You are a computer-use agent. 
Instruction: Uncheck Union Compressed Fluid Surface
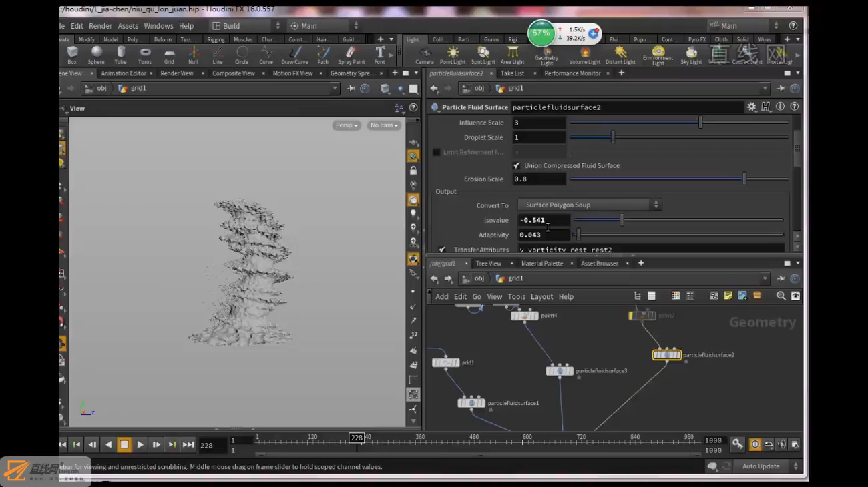click(x=517, y=165)
